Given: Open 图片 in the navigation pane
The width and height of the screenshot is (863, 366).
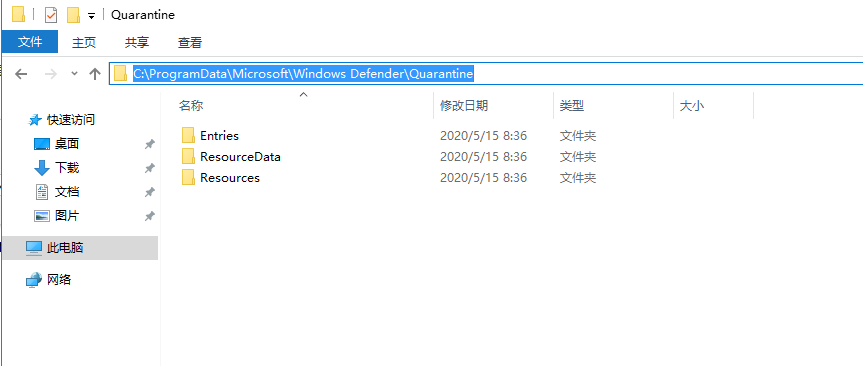Looking at the screenshot, I should point(67,216).
